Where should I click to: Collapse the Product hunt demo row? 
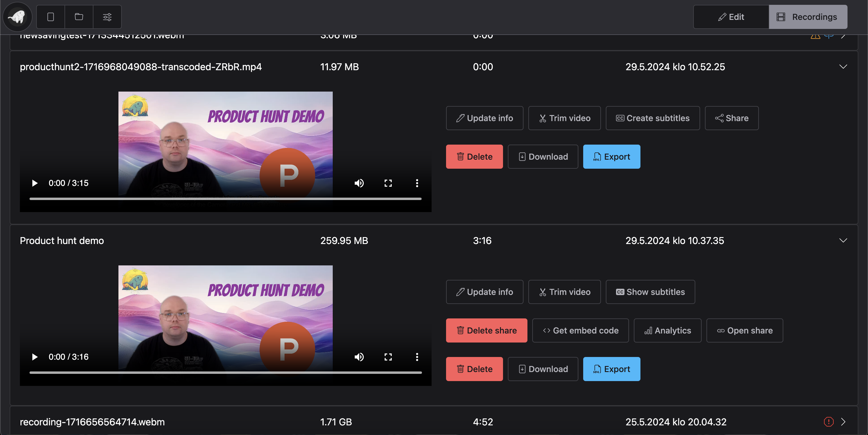pos(843,240)
